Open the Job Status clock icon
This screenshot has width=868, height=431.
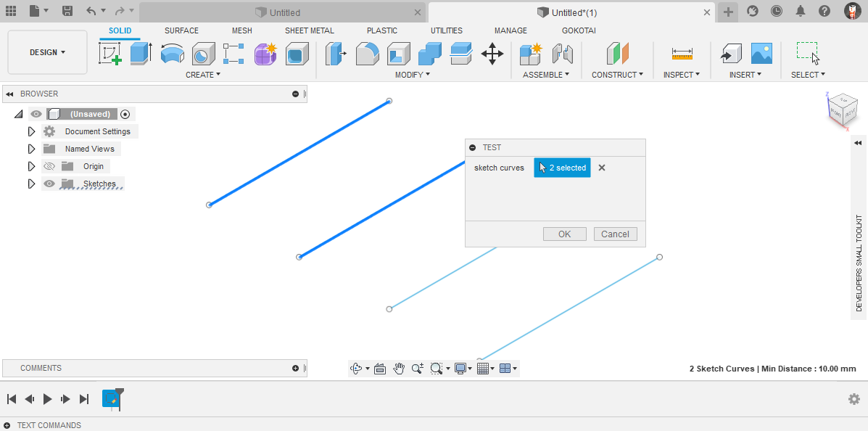777,11
